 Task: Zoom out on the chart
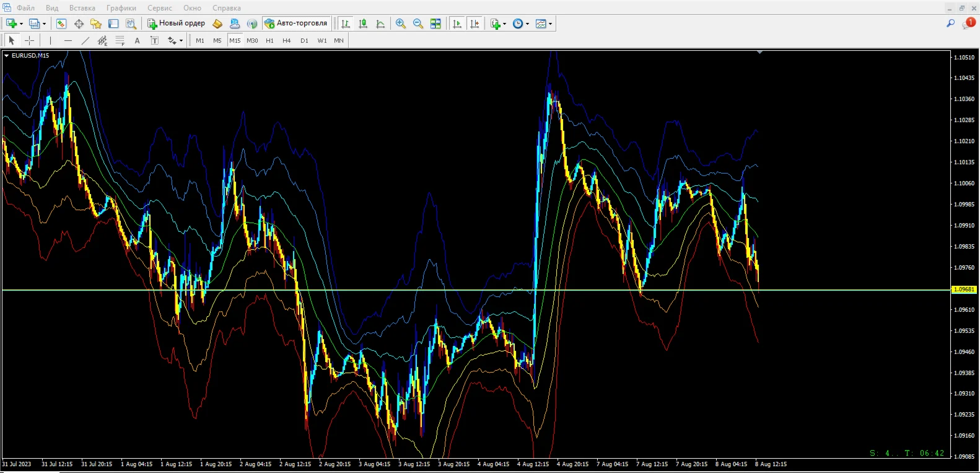[x=418, y=24]
